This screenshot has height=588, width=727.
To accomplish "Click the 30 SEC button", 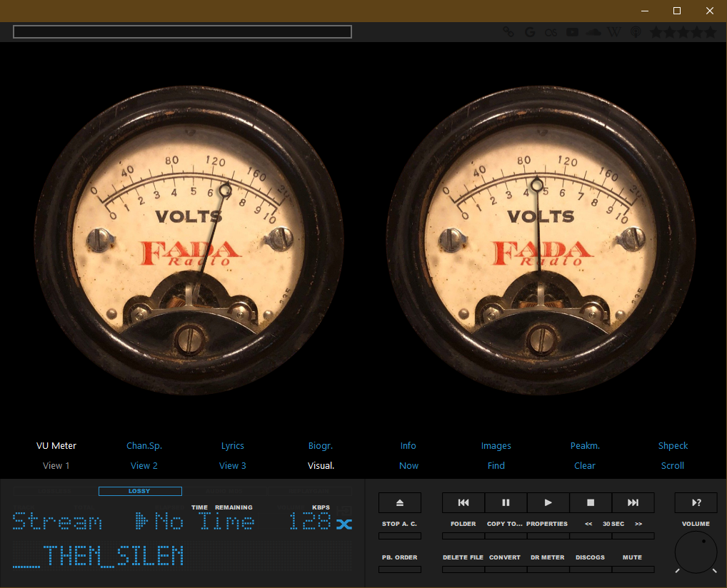I will click(613, 524).
